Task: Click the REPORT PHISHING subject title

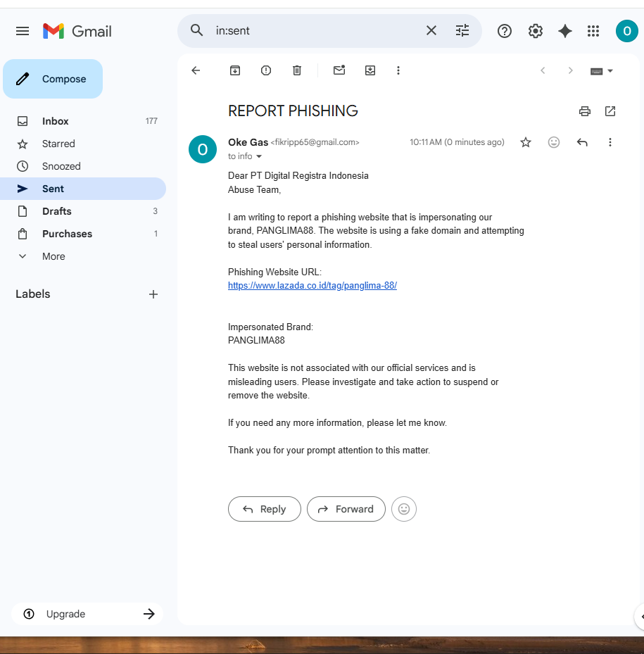Action: pyautogui.click(x=293, y=111)
